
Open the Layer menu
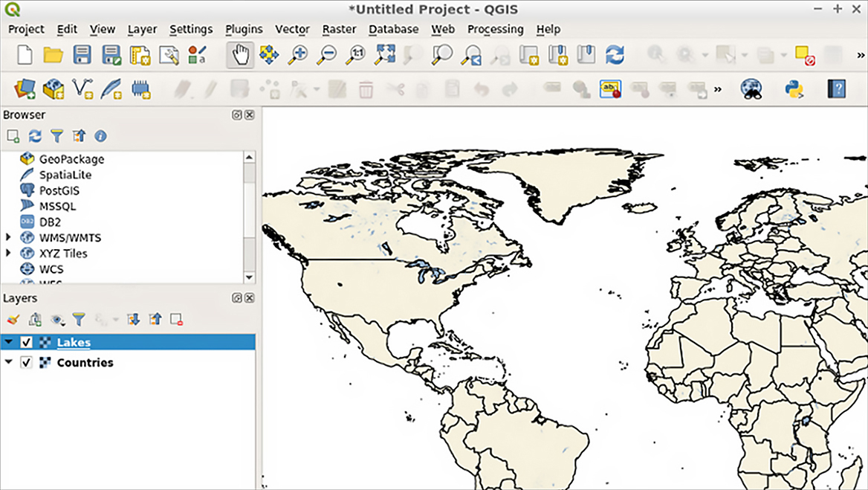pos(142,29)
